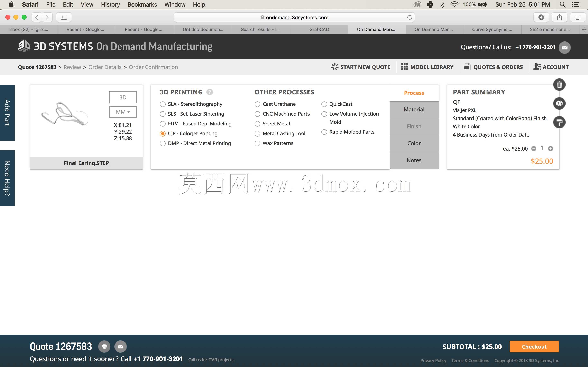Click Start New Quote
The width and height of the screenshot is (588, 367).
point(361,67)
